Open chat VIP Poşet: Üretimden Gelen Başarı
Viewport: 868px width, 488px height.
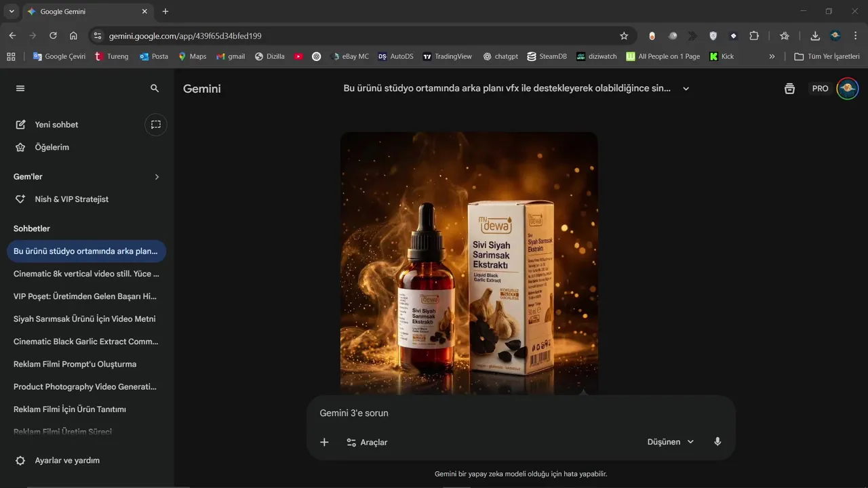pos(86,296)
